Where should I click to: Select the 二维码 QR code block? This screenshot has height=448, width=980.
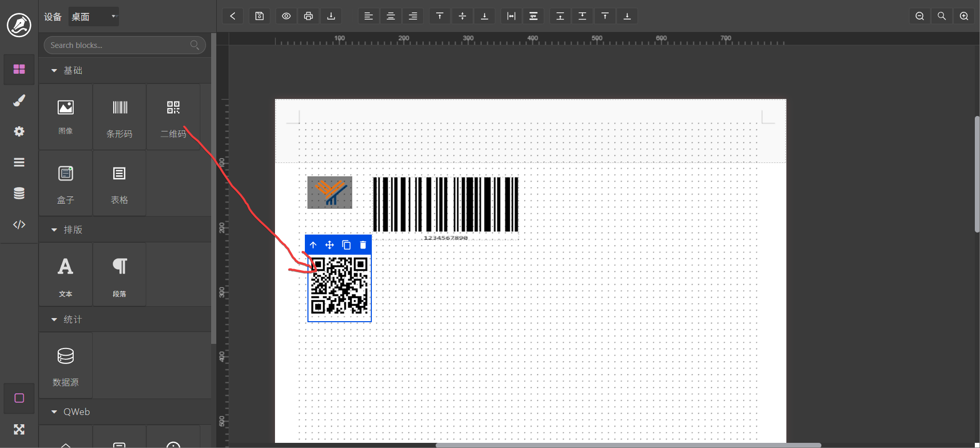(173, 118)
